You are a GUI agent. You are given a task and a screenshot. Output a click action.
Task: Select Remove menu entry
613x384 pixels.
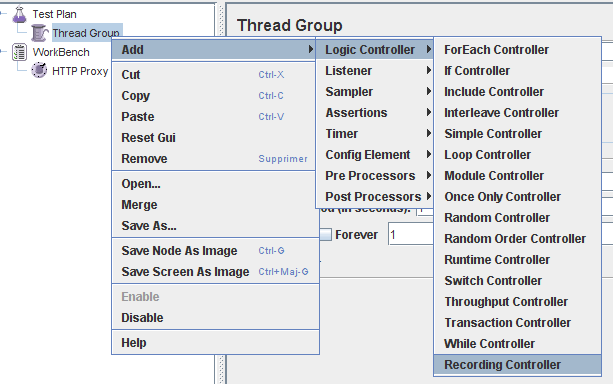pos(213,159)
